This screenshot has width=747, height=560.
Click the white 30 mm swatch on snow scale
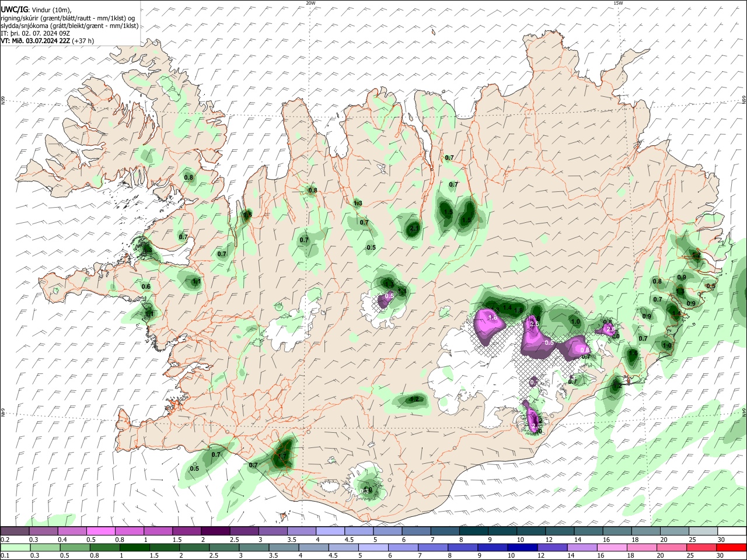pos(732,531)
